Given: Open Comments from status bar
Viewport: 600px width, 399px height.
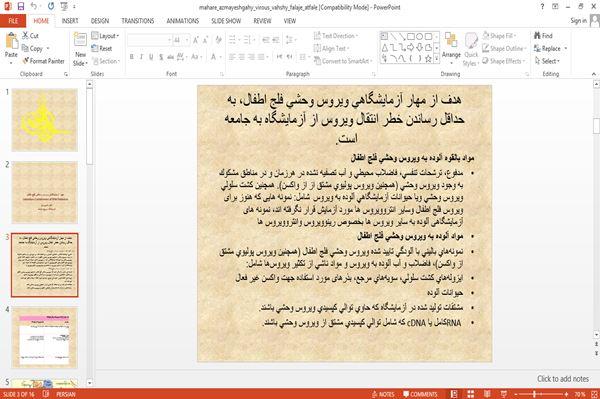Looking at the screenshot, I should [x=420, y=394].
